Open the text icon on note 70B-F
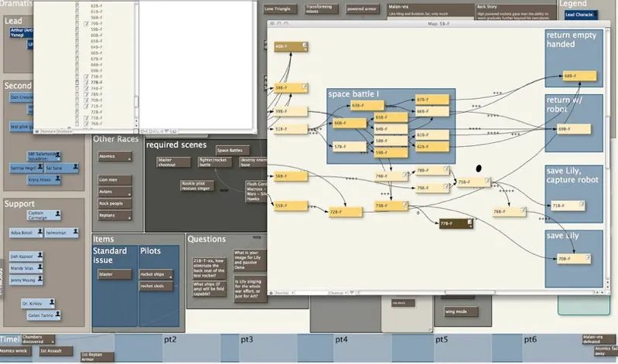Viewport: 618px width, 364px height. [588, 257]
